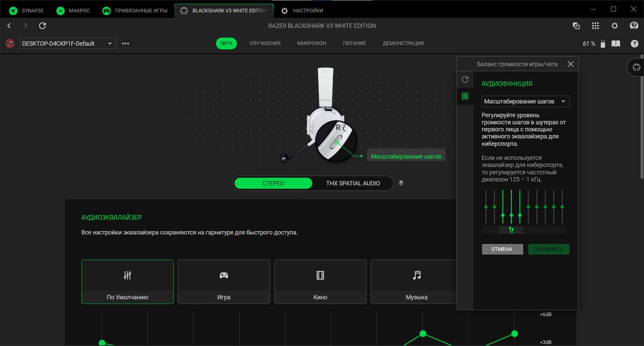
Task: Expand the DESKTOP-D4CKP1F-Default profile dropdown
Action: click(x=68, y=44)
